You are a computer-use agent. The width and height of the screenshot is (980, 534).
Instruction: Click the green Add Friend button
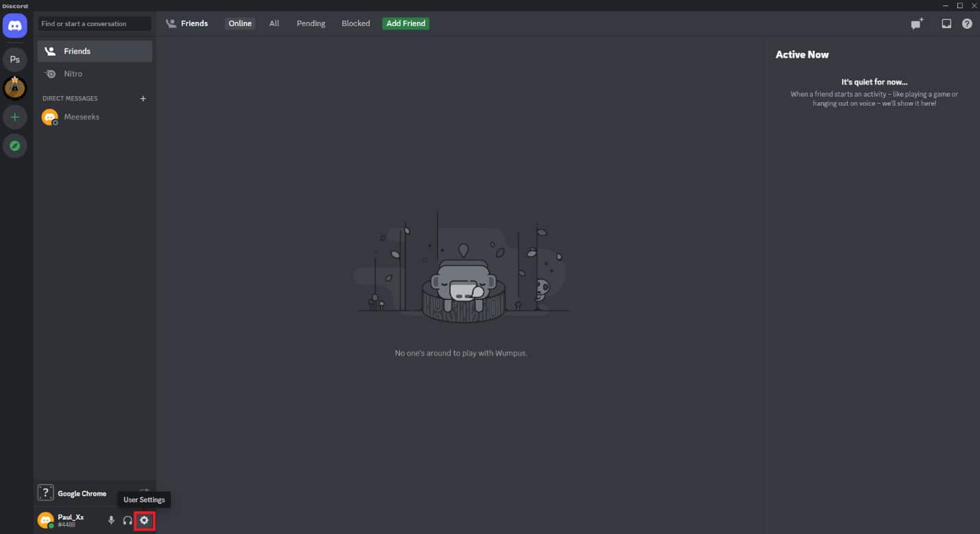pos(406,23)
